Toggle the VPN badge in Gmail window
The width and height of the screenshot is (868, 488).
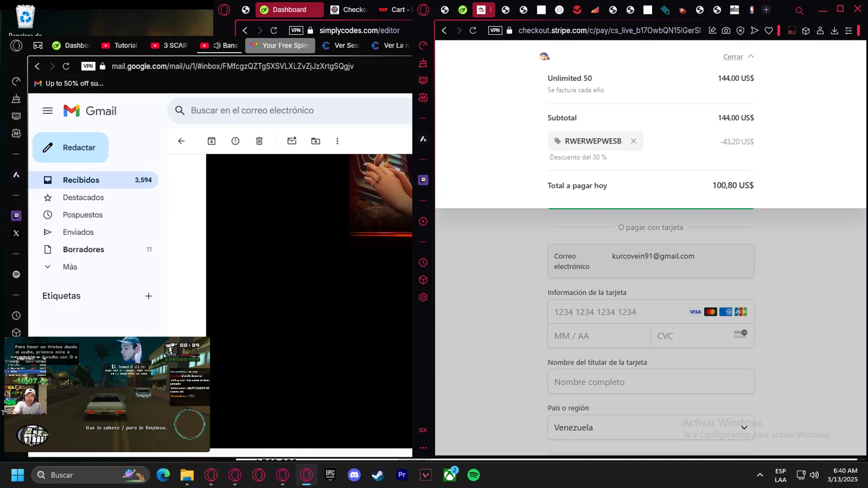coord(88,66)
